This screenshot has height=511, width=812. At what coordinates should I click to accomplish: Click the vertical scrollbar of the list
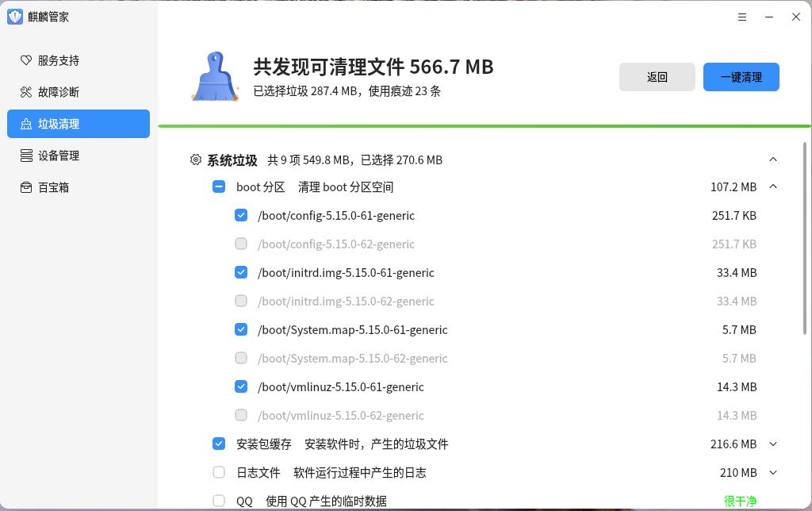click(x=805, y=238)
